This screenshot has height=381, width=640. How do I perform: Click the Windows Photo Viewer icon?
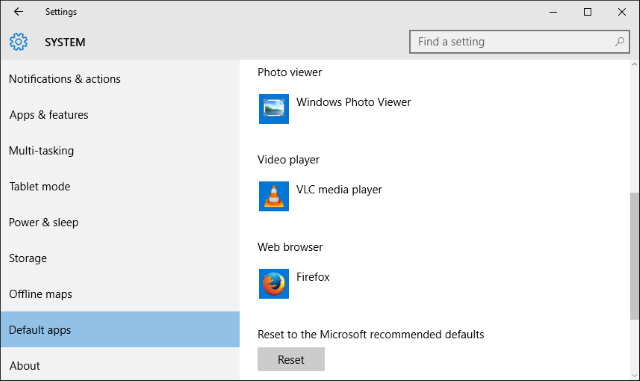click(274, 109)
